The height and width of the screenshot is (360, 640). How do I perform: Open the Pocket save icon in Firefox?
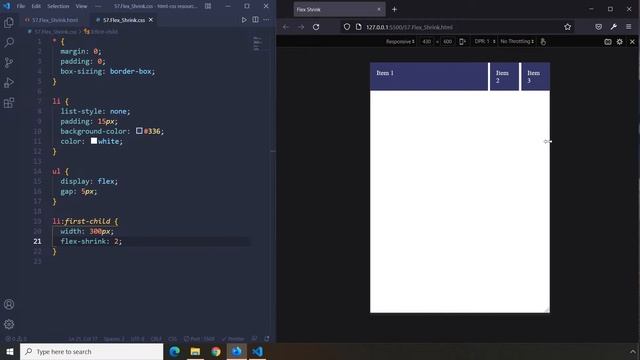pyautogui.click(x=598, y=27)
